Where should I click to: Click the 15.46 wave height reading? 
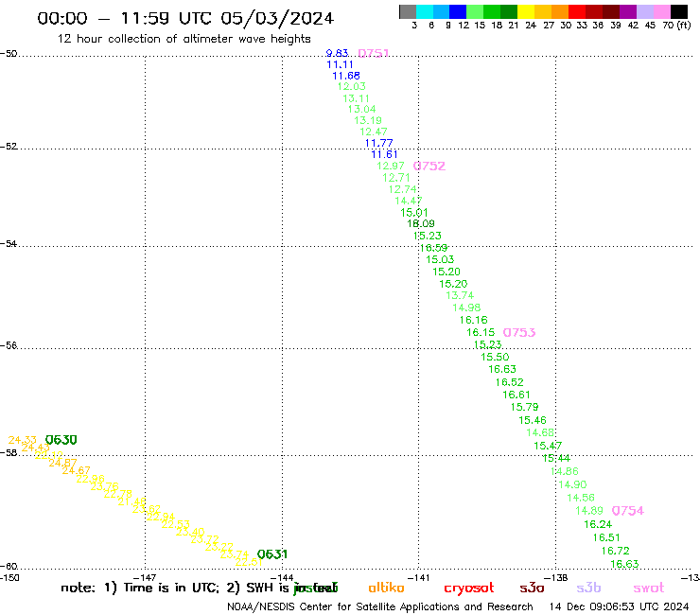[x=533, y=420]
